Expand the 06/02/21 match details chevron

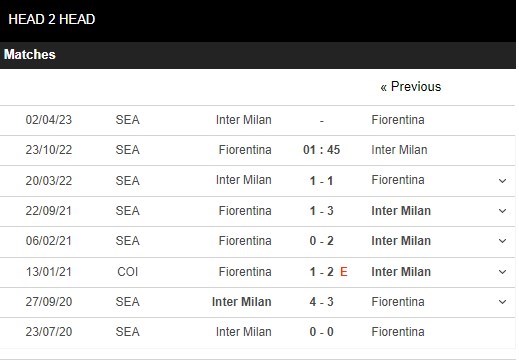[x=502, y=241]
